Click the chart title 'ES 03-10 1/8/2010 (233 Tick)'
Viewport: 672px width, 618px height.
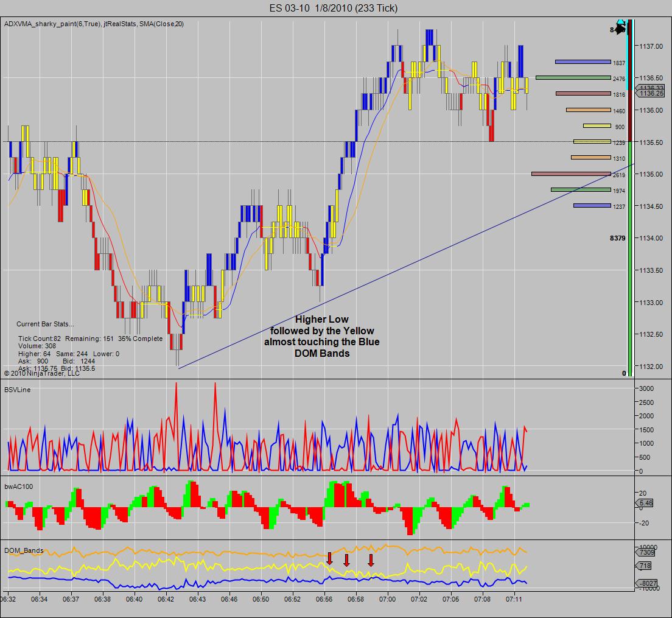coord(334,8)
